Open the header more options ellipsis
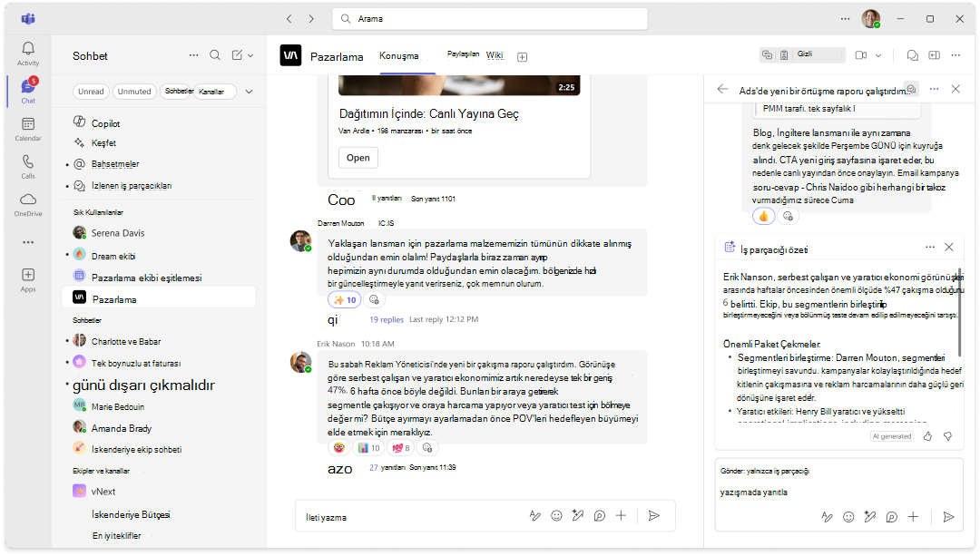Image resolution: width=980 pixels, height=556 pixels. [955, 55]
